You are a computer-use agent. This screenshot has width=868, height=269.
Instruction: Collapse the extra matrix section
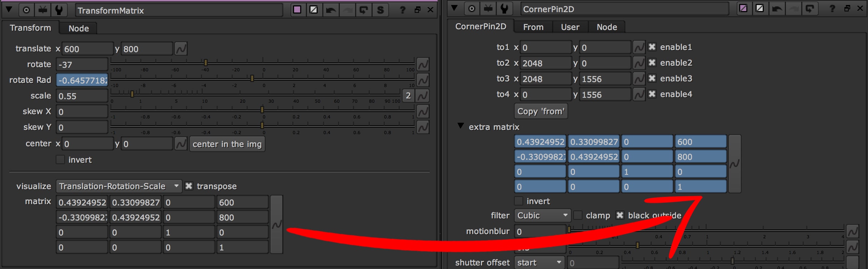point(461,126)
